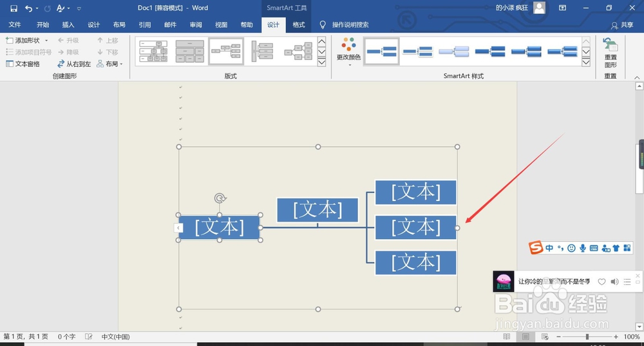Click the zoom slider handle
This screenshot has width=644, height=346.
click(587, 336)
